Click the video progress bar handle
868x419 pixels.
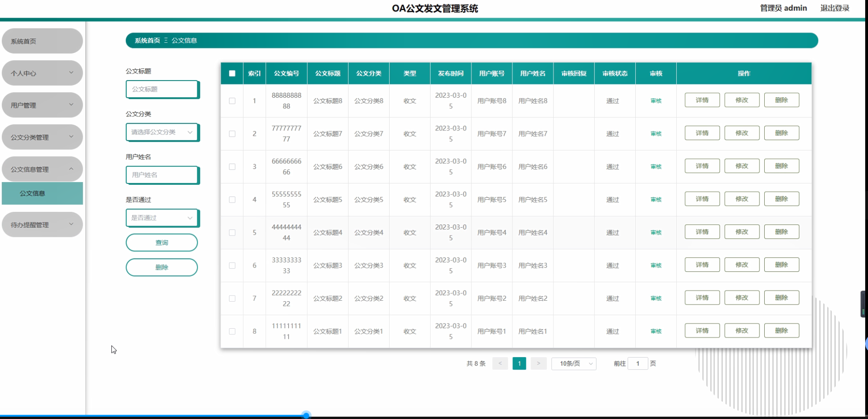pos(306,415)
